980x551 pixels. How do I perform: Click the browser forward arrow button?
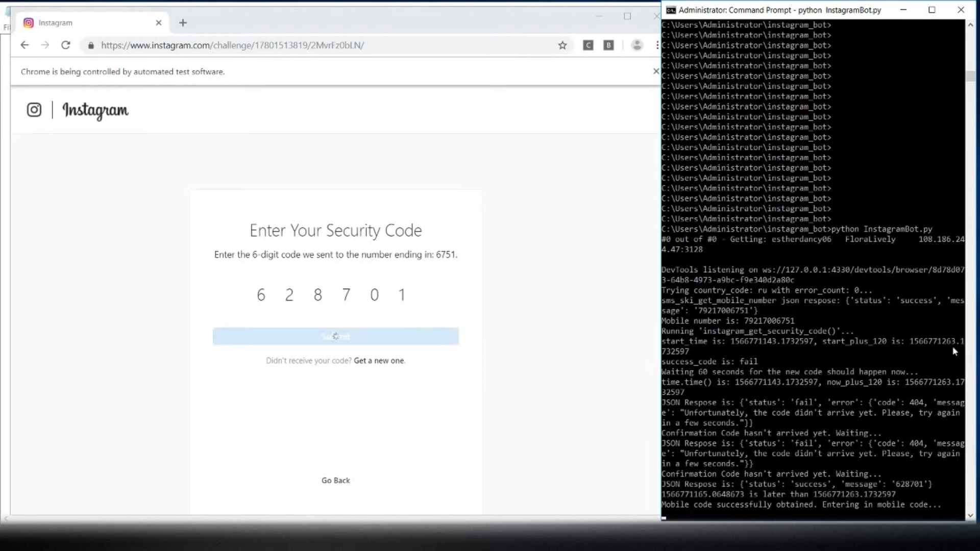pos(45,45)
